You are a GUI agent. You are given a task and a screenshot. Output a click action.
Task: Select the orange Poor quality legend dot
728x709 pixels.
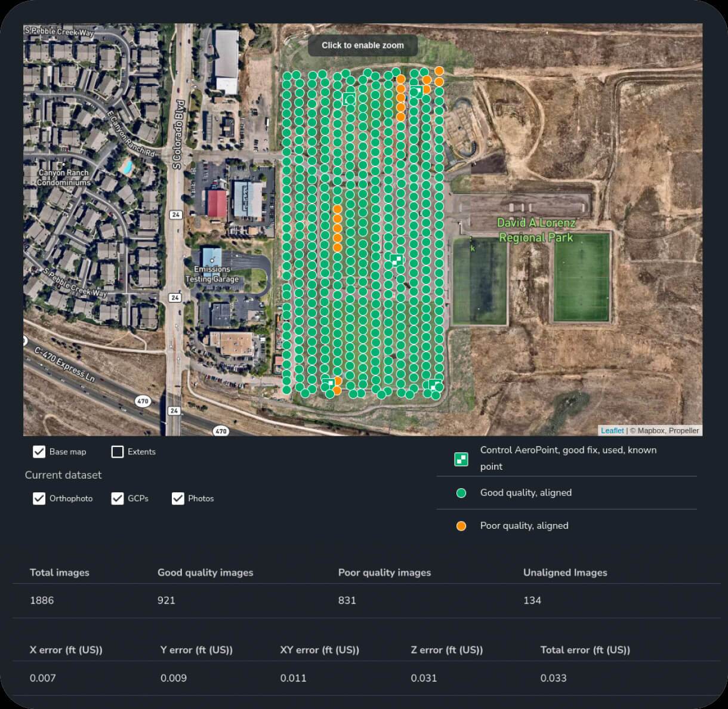click(x=461, y=526)
